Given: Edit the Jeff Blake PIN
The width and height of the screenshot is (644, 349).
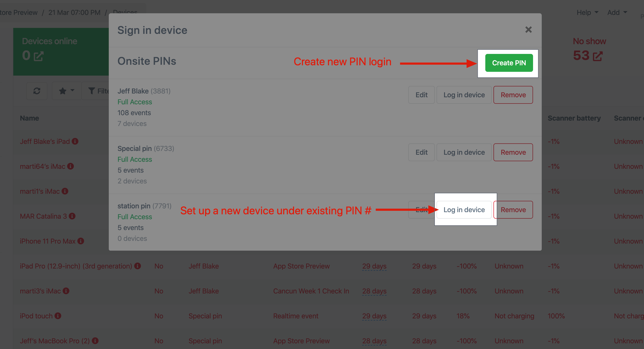Looking at the screenshot, I should pos(421,95).
